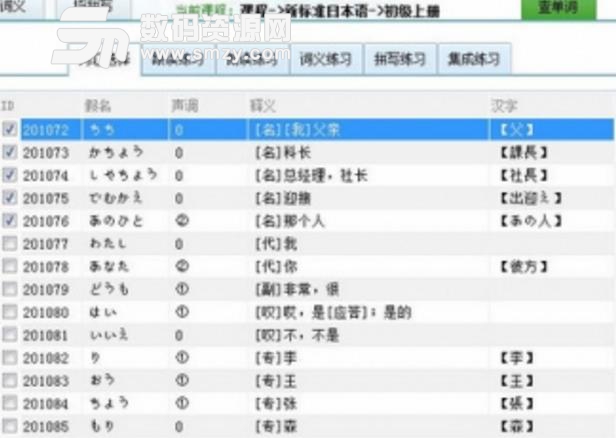Click the kanji cell 【父】
This screenshot has width=616, height=438.
click(x=517, y=130)
